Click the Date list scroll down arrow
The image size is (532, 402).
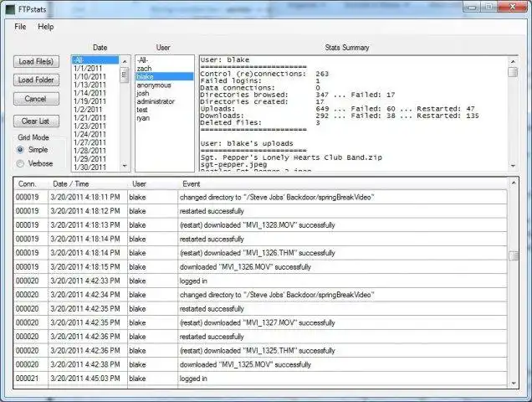(125, 166)
